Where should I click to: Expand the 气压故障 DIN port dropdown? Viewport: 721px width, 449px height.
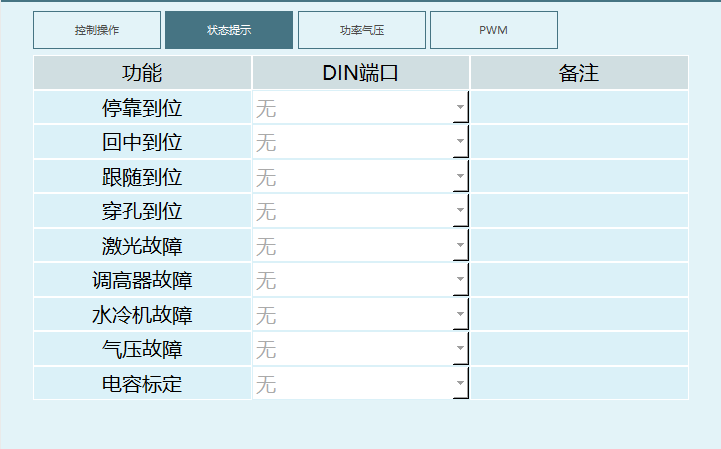(460, 349)
